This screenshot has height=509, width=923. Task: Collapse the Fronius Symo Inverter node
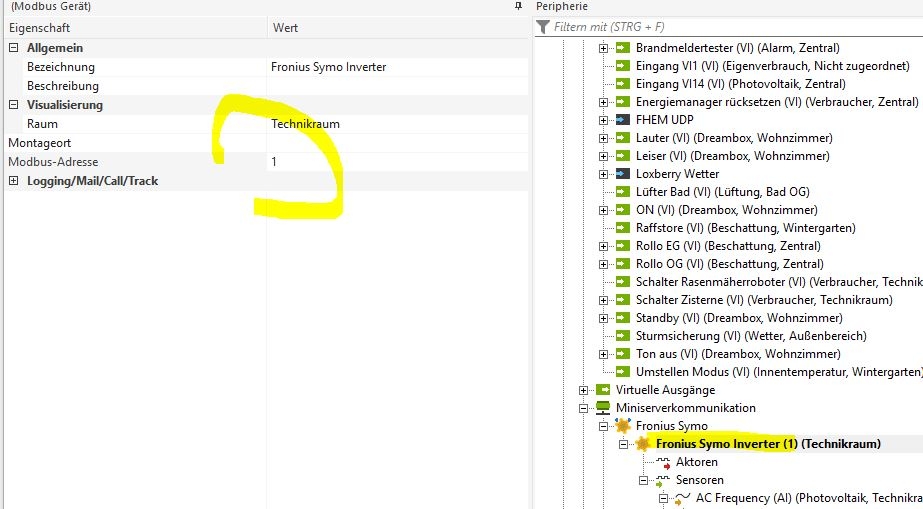coord(623,444)
